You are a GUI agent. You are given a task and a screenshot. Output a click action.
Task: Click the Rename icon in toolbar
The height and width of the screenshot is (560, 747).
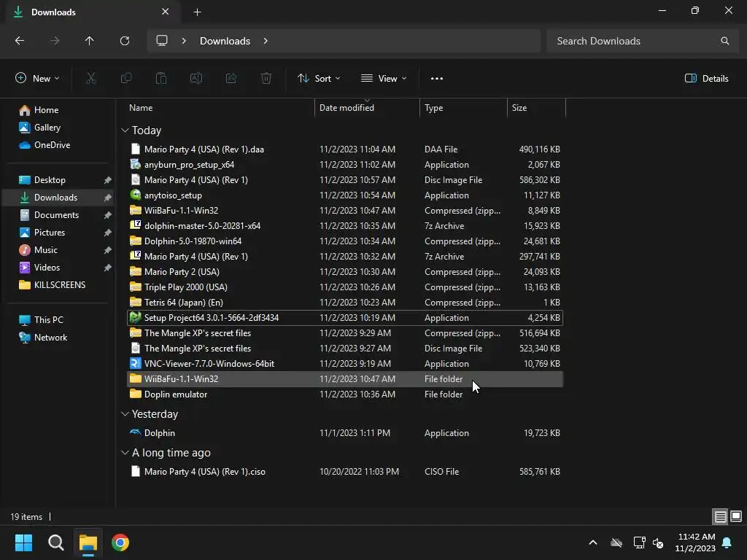pos(196,79)
